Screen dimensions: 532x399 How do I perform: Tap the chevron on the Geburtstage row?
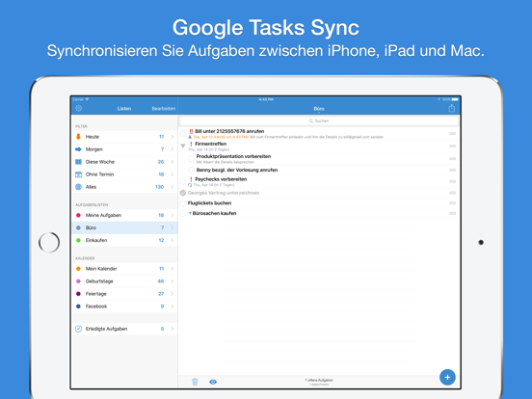point(172,281)
